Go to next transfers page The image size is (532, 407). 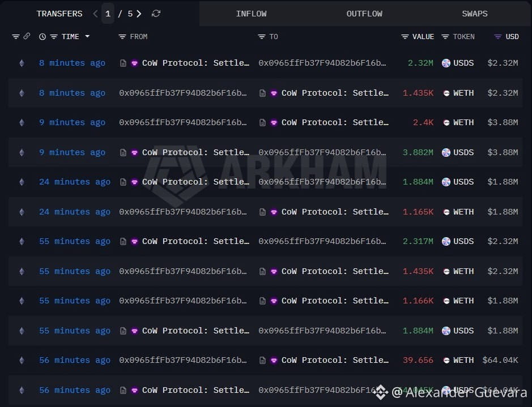click(x=139, y=14)
